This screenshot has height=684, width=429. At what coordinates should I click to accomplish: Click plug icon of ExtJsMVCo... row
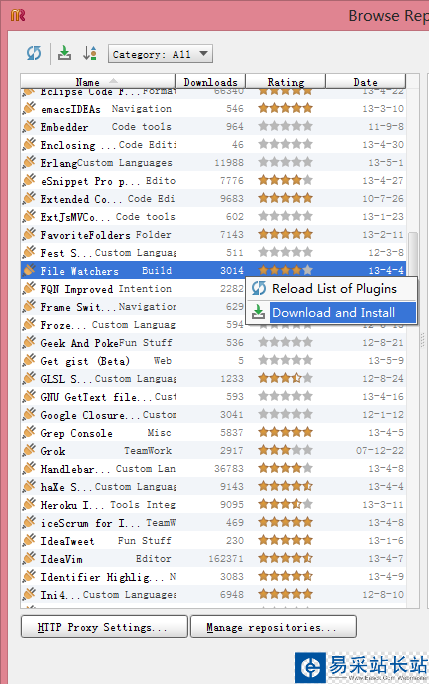pos(29,216)
